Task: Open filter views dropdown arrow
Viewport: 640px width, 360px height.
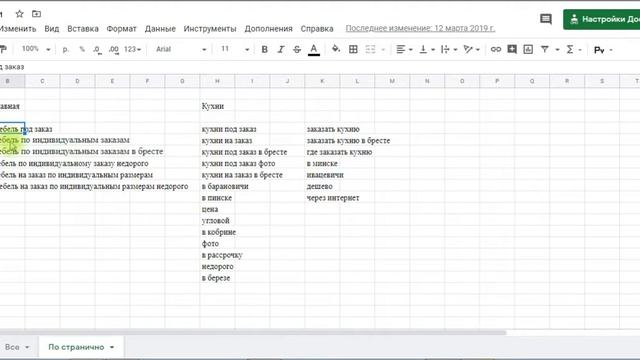Action: click(557, 50)
